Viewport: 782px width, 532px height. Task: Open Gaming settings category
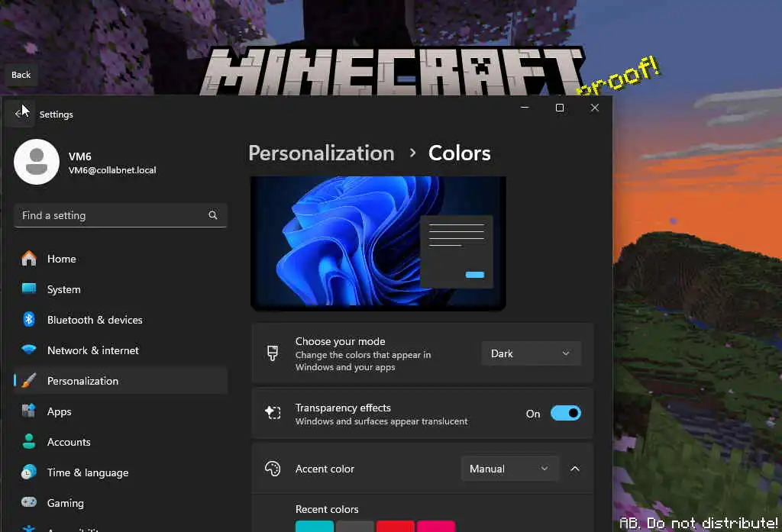(121, 502)
